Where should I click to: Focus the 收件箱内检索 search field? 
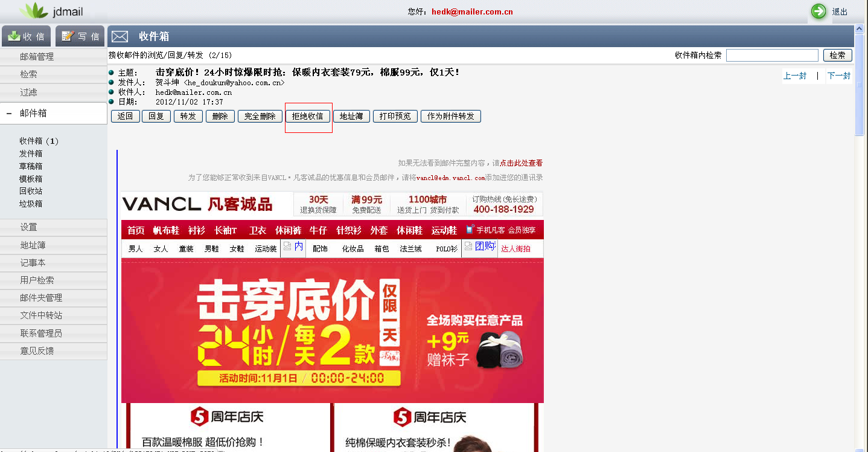coord(772,55)
